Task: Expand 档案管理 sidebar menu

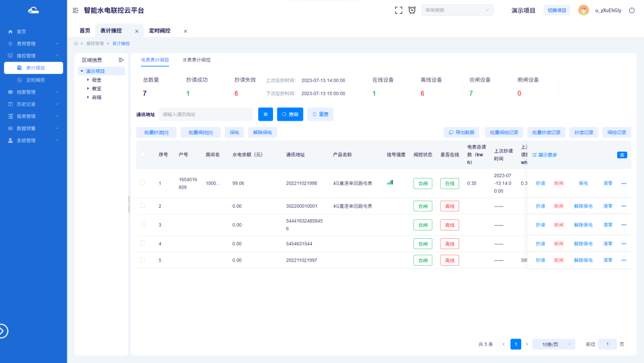Action: click(33, 92)
